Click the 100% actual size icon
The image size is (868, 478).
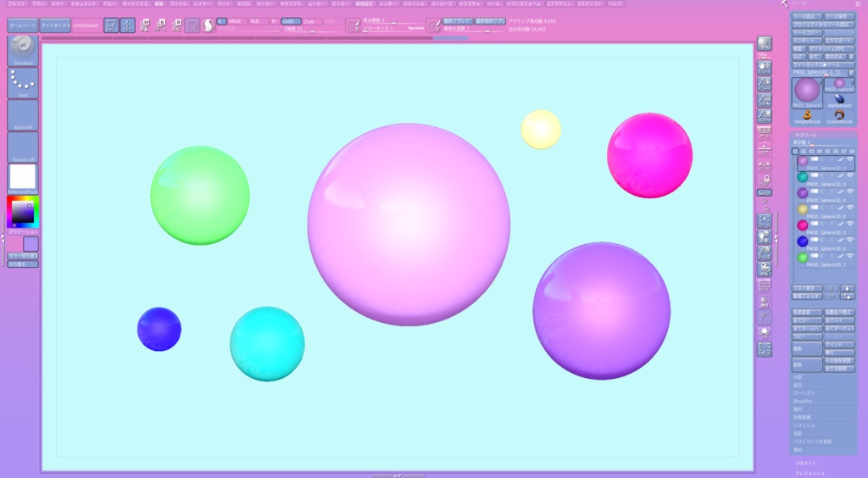pos(764,100)
